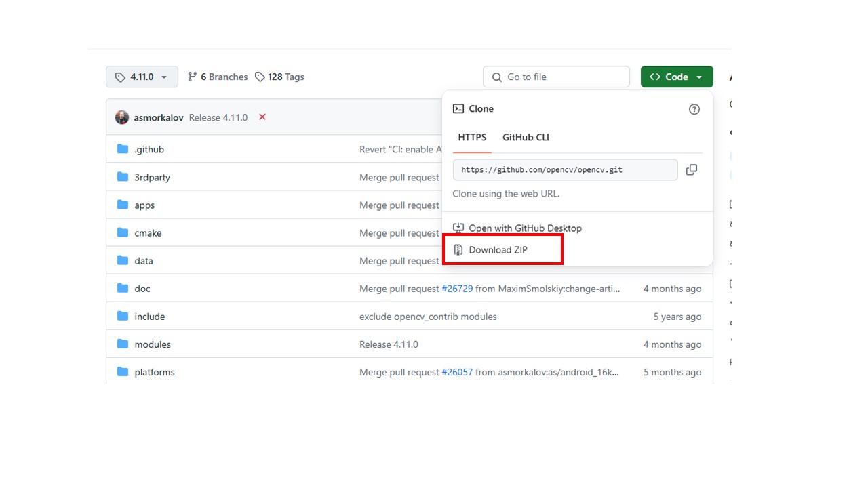This screenshot has width=868, height=488.
Task: Click the folder icon next to 3rdparty
Action: pos(123,177)
